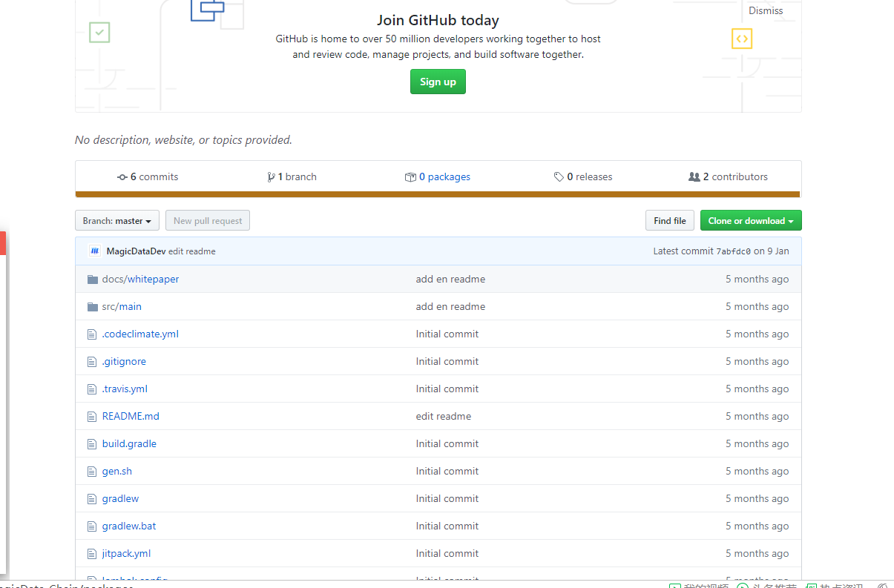Click the package icon next to 0 packages
The height and width of the screenshot is (588, 894).
[410, 177]
